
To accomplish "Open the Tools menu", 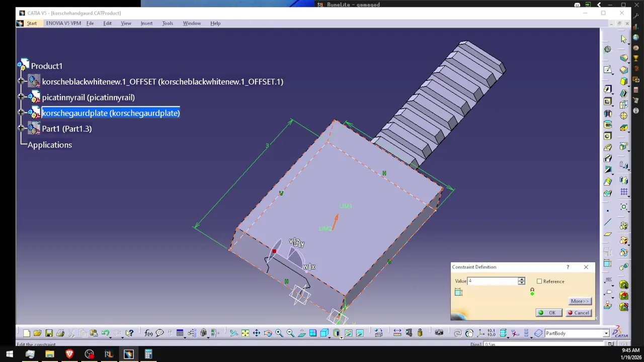I will tap(168, 23).
